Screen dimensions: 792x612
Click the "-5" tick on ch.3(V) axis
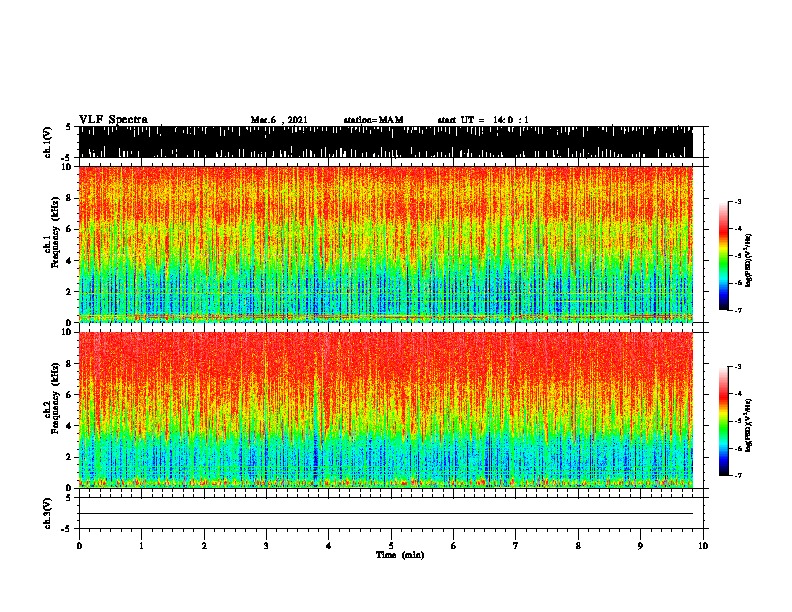click(67, 529)
